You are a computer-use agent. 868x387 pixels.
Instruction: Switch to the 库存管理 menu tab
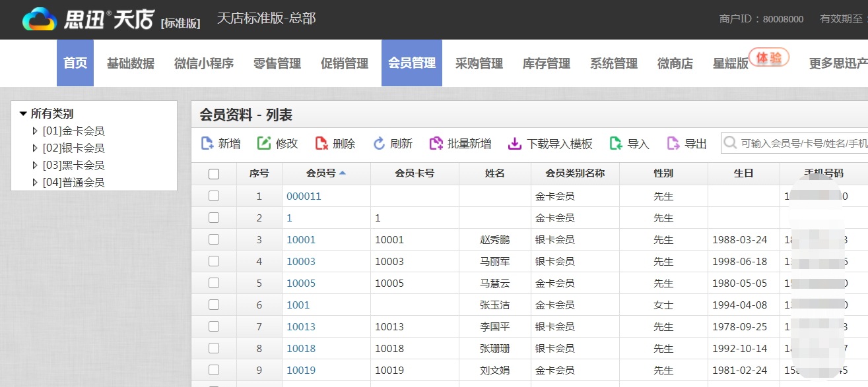click(547, 63)
